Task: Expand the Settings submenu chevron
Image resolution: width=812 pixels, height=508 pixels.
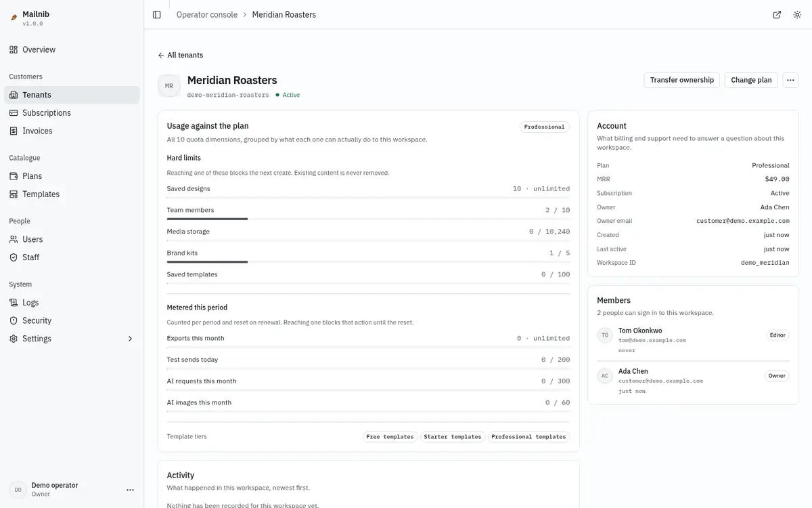Action: pos(131,339)
